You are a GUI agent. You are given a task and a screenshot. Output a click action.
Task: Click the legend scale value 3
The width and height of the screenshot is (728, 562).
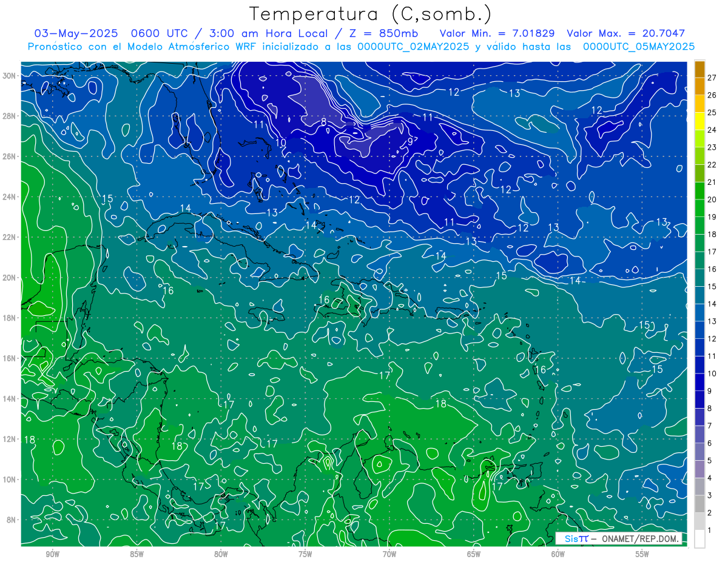click(x=710, y=495)
